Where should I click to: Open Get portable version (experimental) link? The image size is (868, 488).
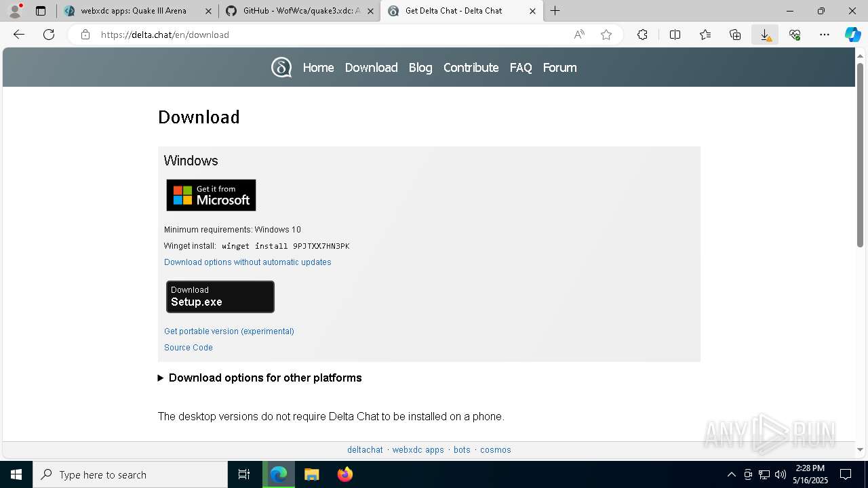point(229,331)
